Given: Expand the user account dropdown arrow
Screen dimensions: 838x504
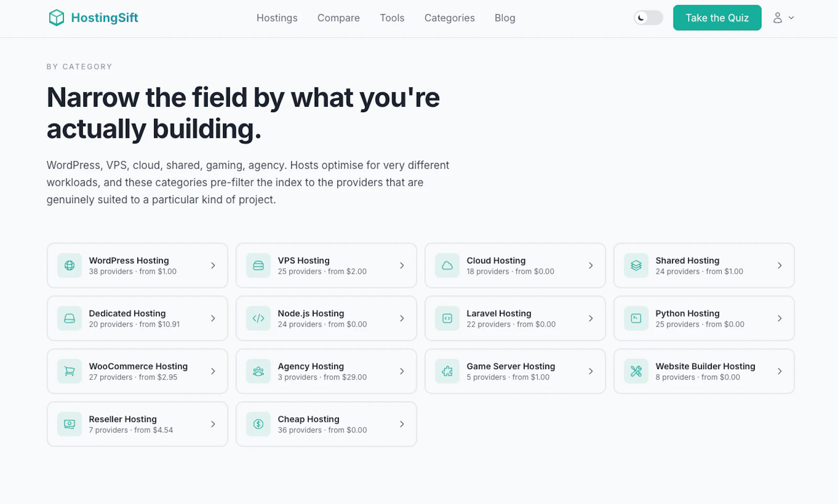Looking at the screenshot, I should point(791,18).
